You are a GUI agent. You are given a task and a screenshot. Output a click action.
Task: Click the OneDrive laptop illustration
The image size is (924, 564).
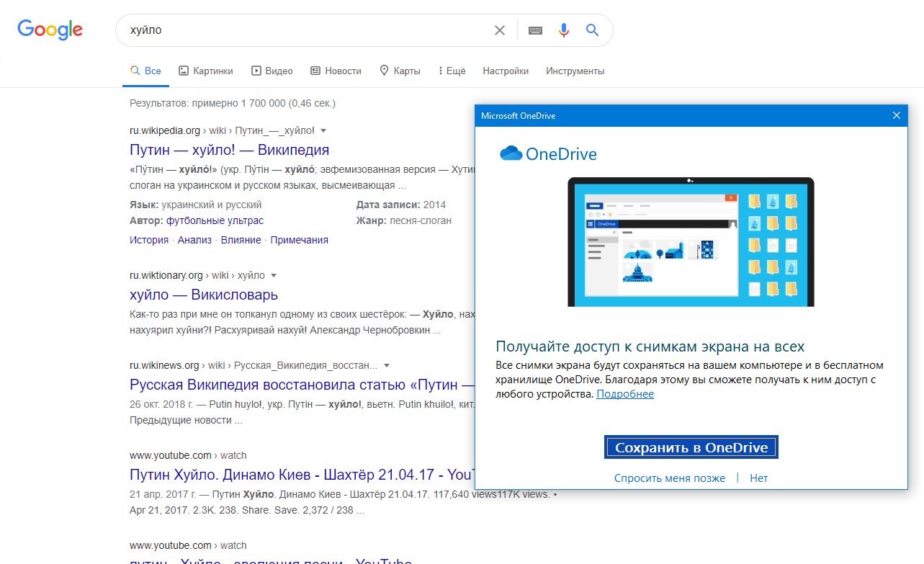[x=691, y=242]
